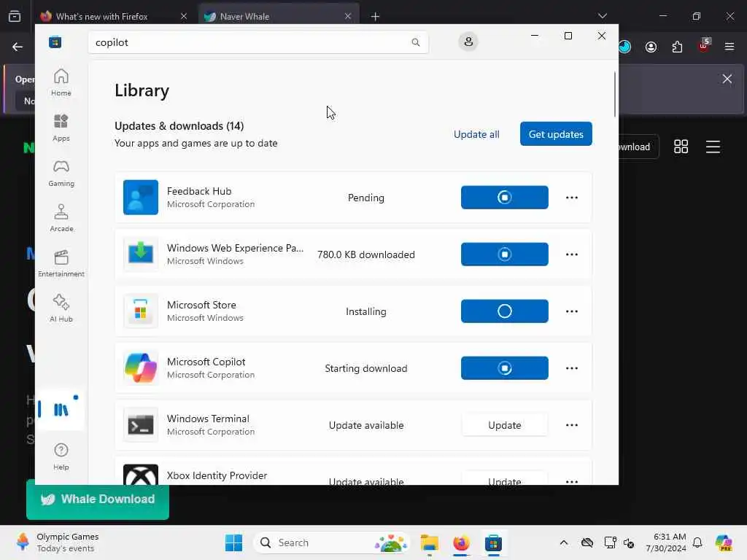Screen dimensions: 747x560
Task: Click the Microsoft Store installing progress button
Action: 505,311
